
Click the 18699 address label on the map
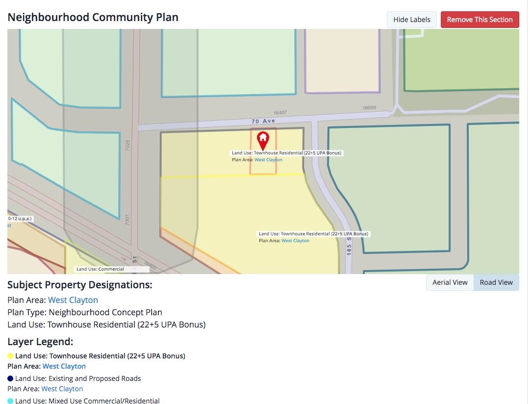click(x=369, y=108)
